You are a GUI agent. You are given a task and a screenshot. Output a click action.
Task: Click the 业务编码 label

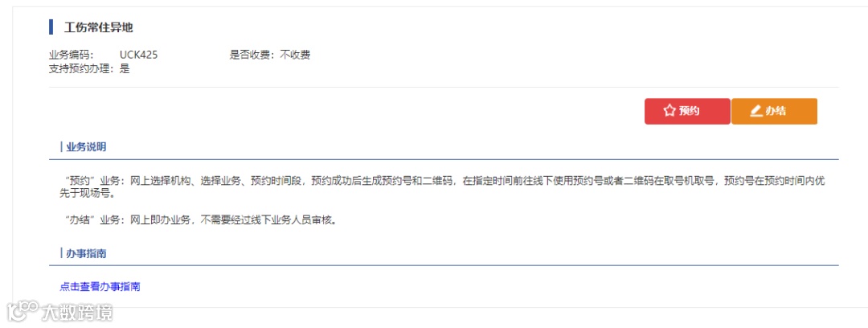coord(72,55)
